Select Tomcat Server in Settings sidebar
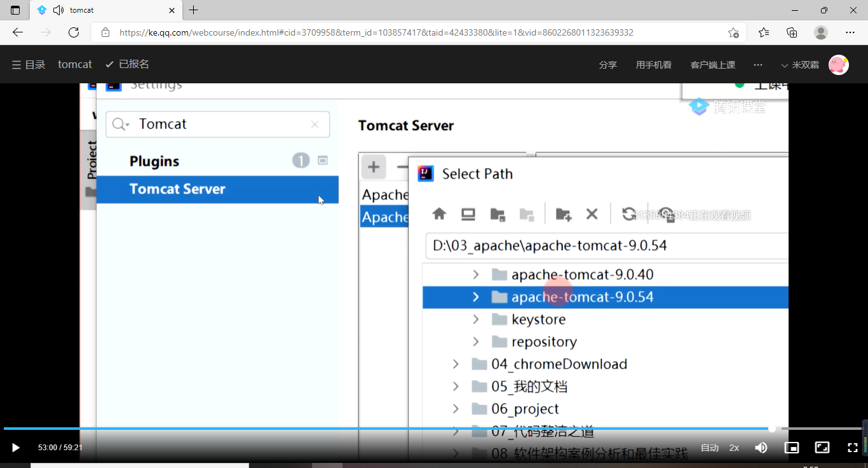This screenshot has height=468, width=868. point(217,189)
